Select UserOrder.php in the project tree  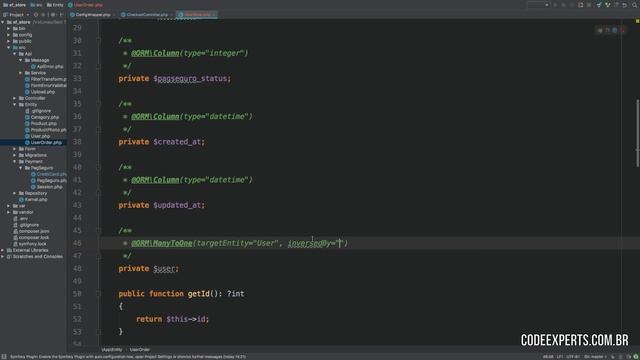[x=43, y=142]
